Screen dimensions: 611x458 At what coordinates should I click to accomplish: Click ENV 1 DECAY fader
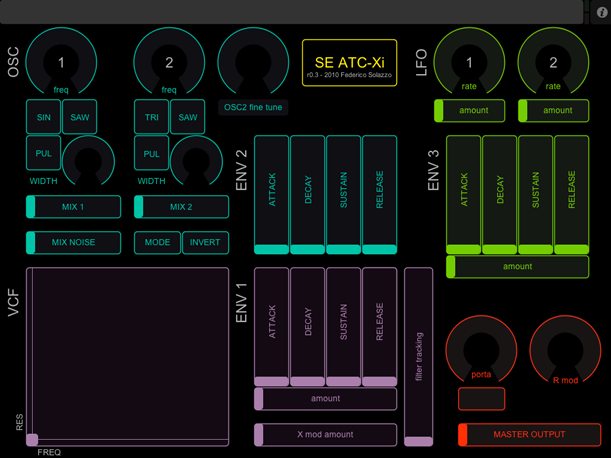(x=307, y=327)
